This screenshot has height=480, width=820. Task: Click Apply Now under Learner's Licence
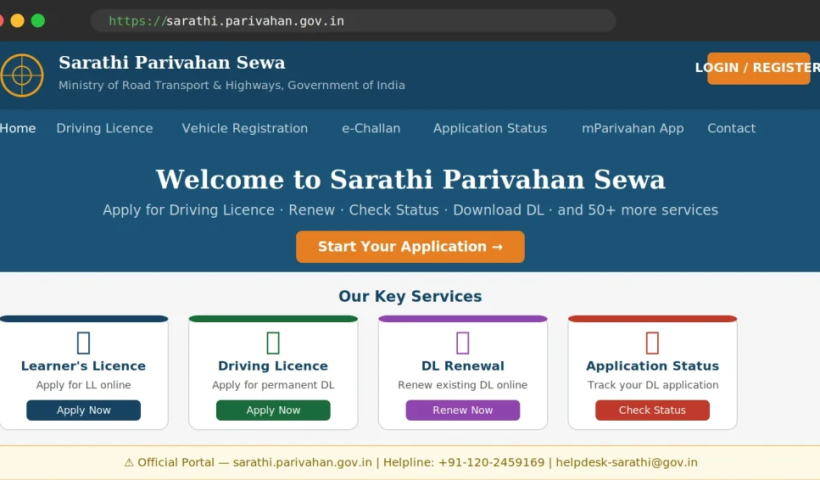pos(84,410)
